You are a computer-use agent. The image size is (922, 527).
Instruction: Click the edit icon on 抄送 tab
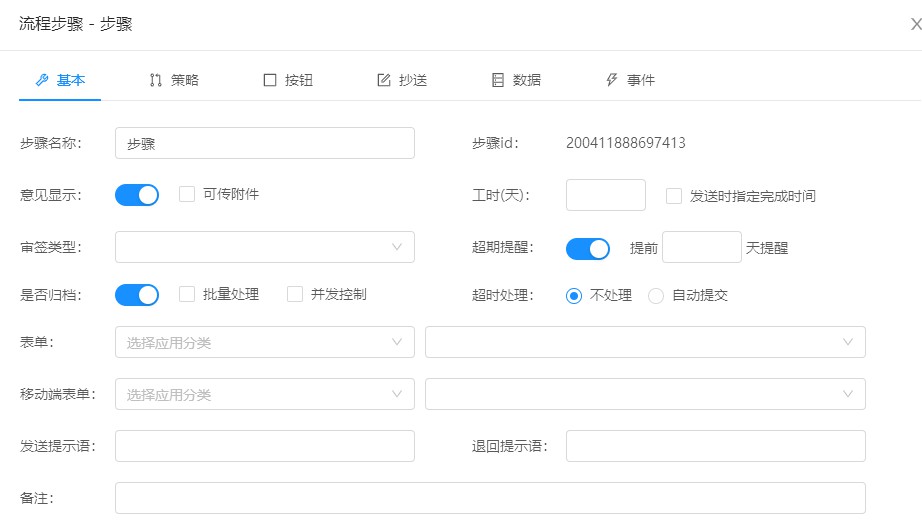383,80
